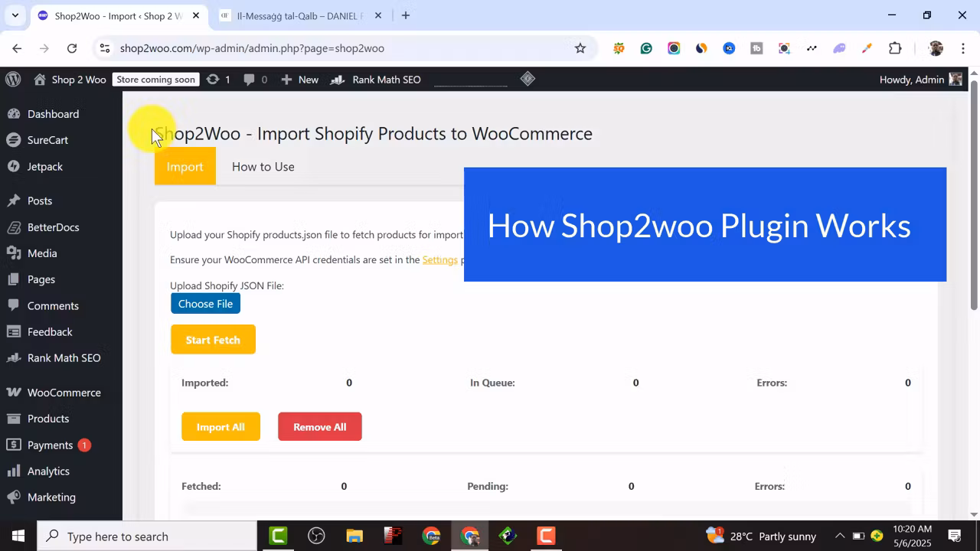Bookmark the page with the star icon
Image resolution: width=980 pixels, height=551 pixels.
pyautogui.click(x=580, y=47)
